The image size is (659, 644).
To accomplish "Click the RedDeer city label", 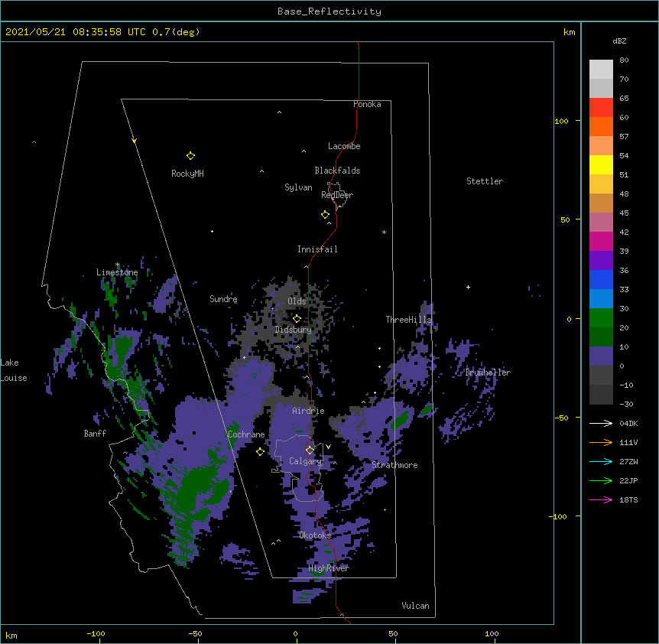I will point(337,195).
